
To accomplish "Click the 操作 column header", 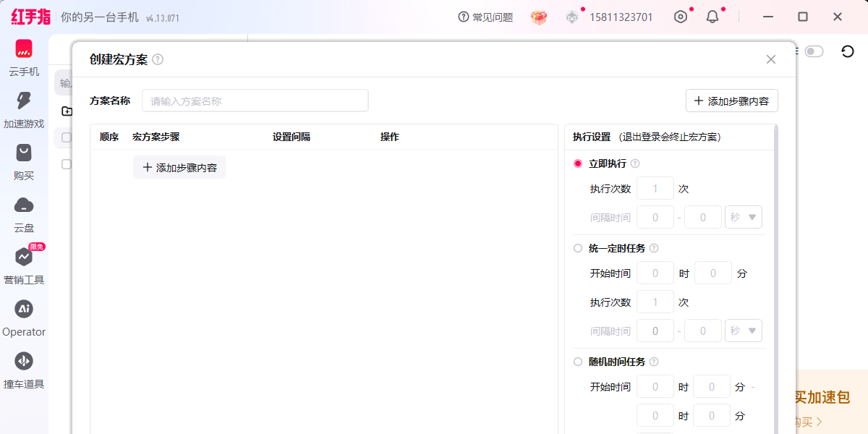I will pos(390,137).
